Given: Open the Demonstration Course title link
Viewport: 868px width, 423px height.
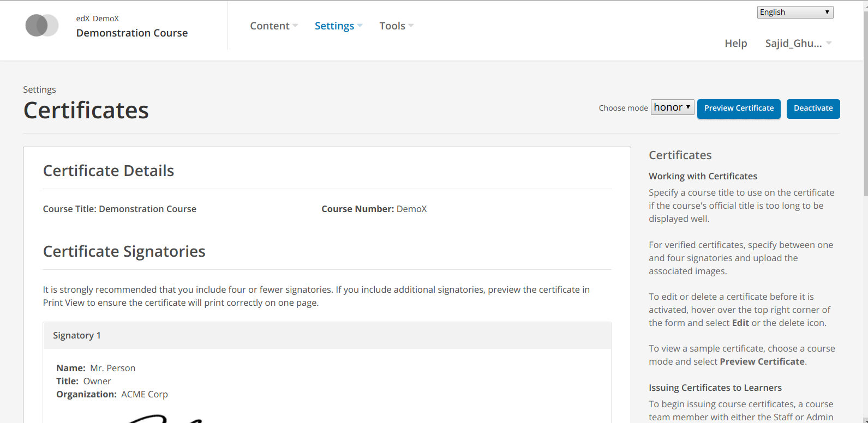Looking at the screenshot, I should pyautogui.click(x=132, y=33).
